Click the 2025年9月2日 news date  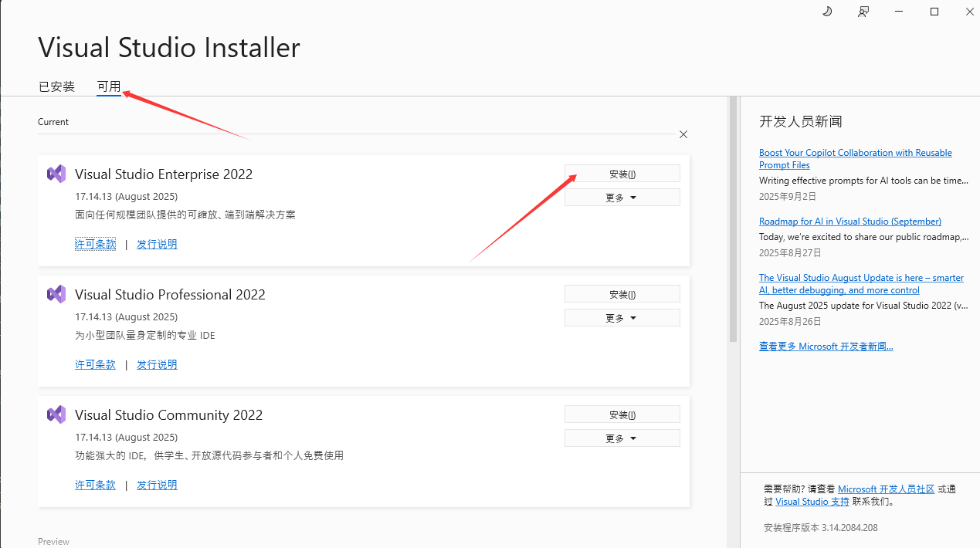[788, 197]
